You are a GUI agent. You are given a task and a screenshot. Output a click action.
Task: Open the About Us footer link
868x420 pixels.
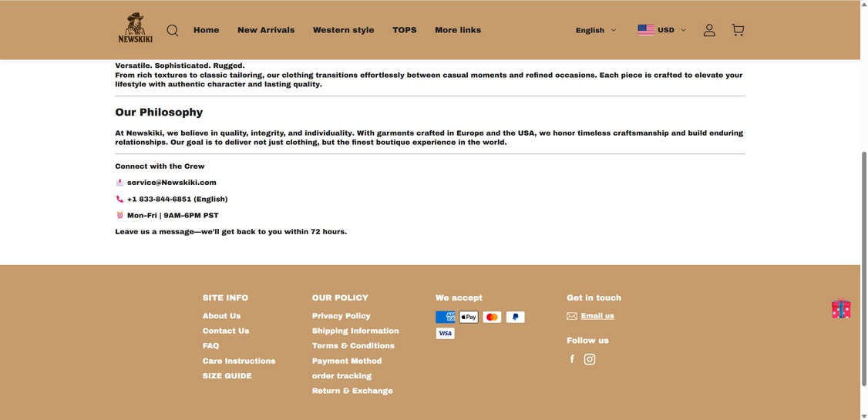221,316
